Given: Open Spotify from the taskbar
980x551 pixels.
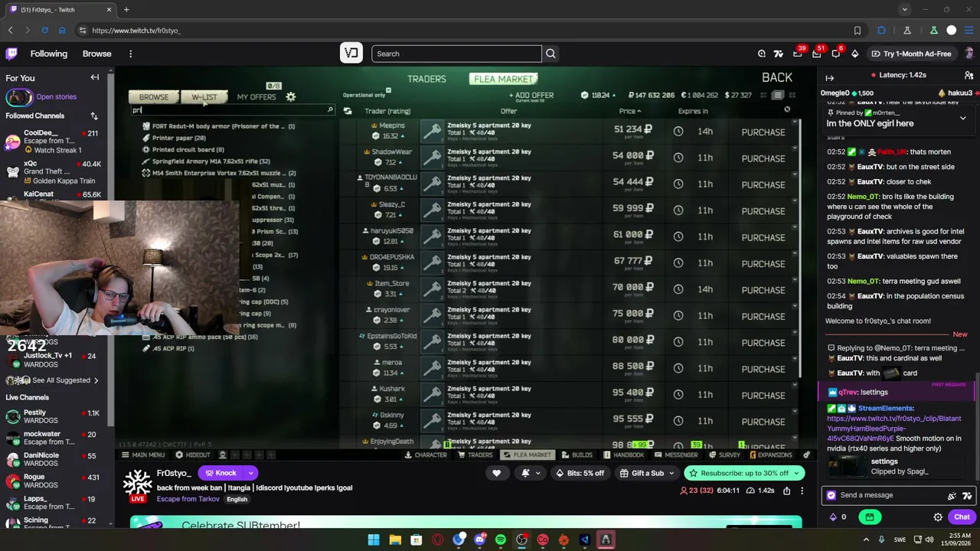Looking at the screenshot, I should 501,540.
